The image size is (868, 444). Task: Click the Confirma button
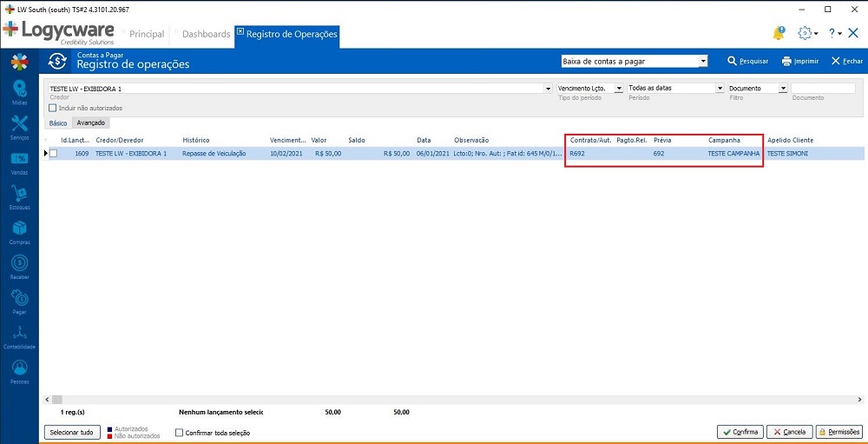pyautogui.click(x=740, y=432)
